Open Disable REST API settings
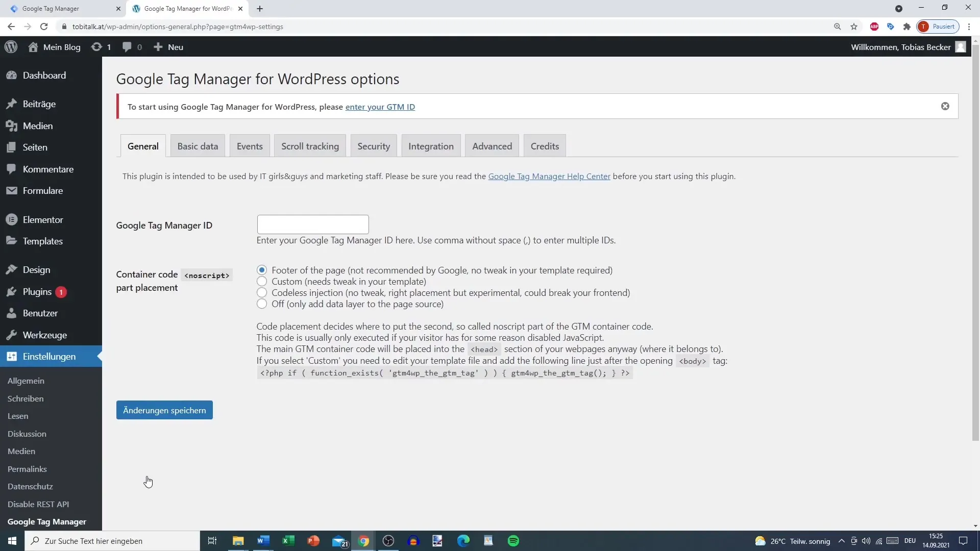Viewport: 980px width, 551px height. [x=38, y=504]
